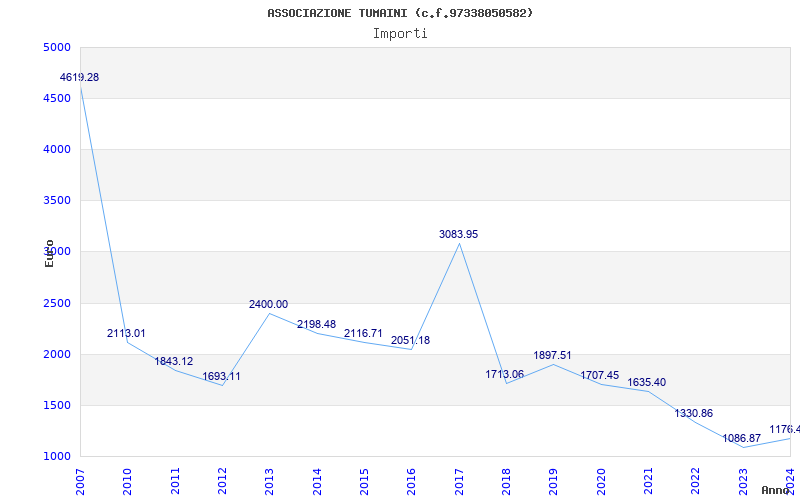Click the x-axis year 2016
The height and width of the screenshot is (500, 800).
[x=411, y=482]
